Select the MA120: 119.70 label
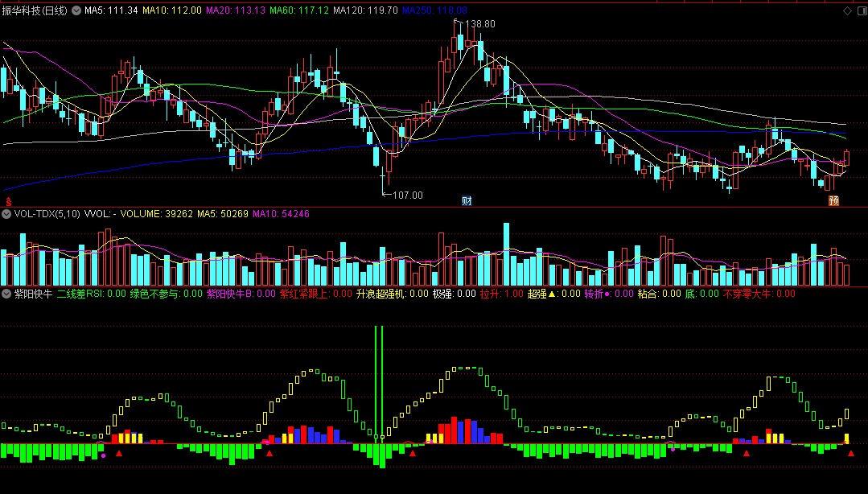The height and width of the screenshot is (494, 868). coord(365,10)
